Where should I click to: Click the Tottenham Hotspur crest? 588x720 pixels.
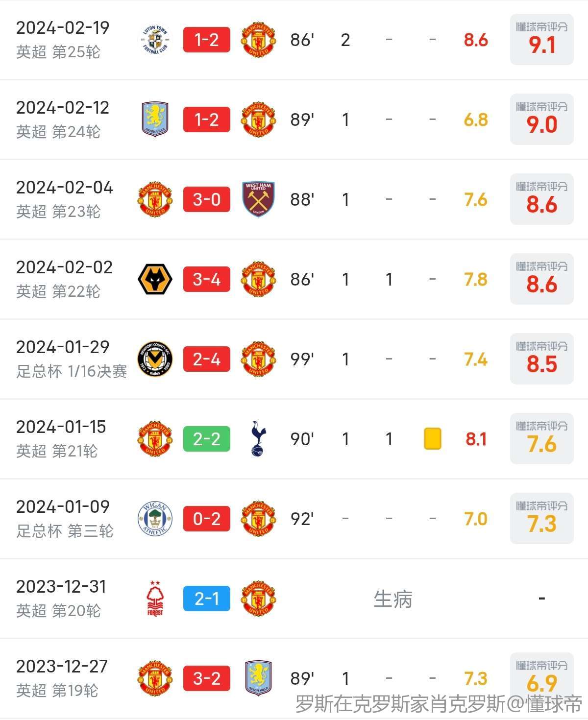point(259,439)
